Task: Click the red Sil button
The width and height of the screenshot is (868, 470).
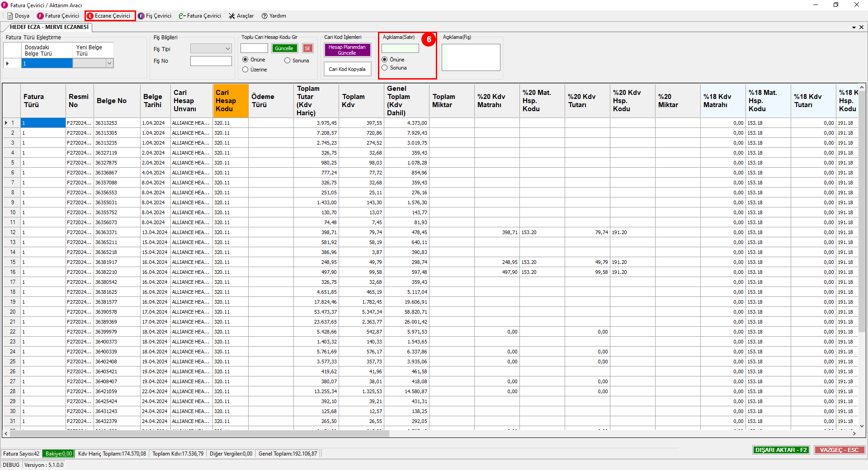Action: tap(307, 48)
